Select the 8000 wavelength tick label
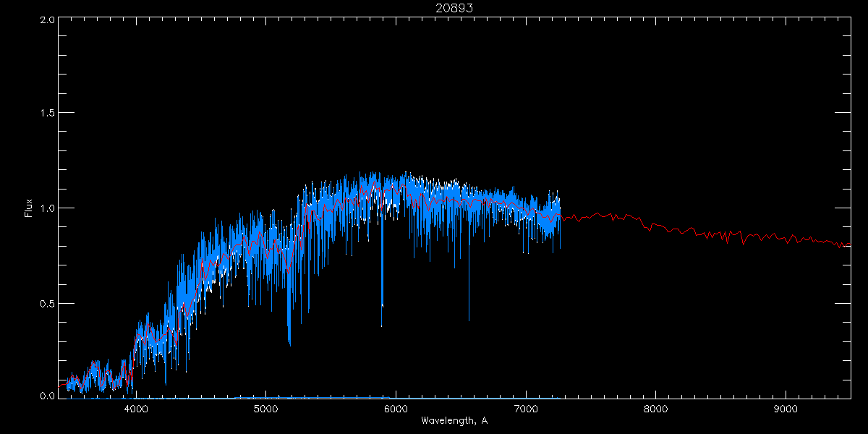This screenshot has width=868, height=434. coord(655,409)
